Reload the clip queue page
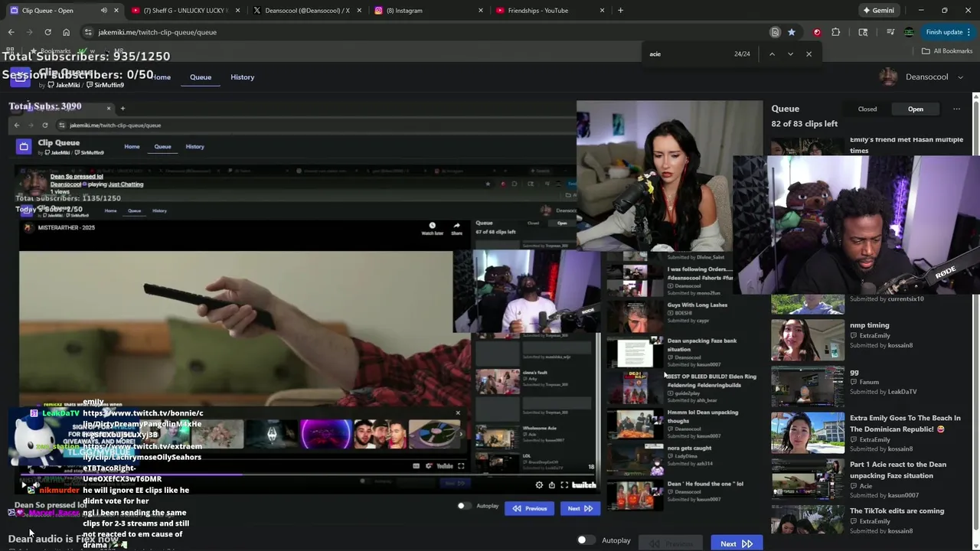The width and height of the screenshot is (980, 551). (47, 32)
